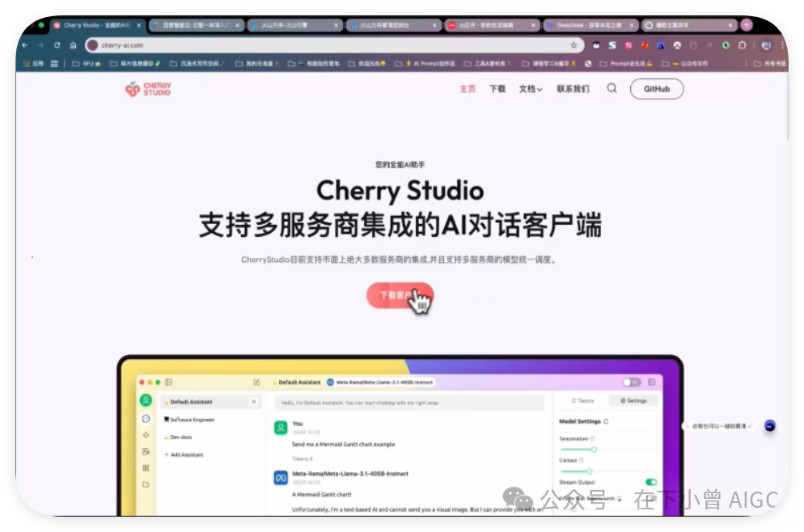804x532 pixels.
Task: Click the Cherry Studio logo
Action: [x=148, y=89]
